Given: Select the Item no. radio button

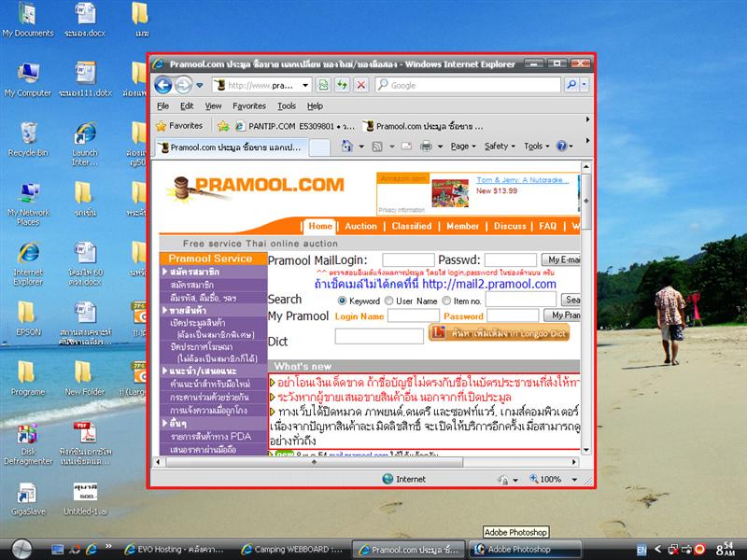Looking at the screenshot, I should coord(446,301).
